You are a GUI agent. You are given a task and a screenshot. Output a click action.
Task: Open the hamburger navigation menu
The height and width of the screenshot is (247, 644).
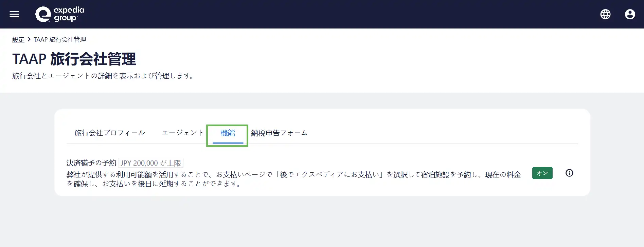tap(14, 14)
